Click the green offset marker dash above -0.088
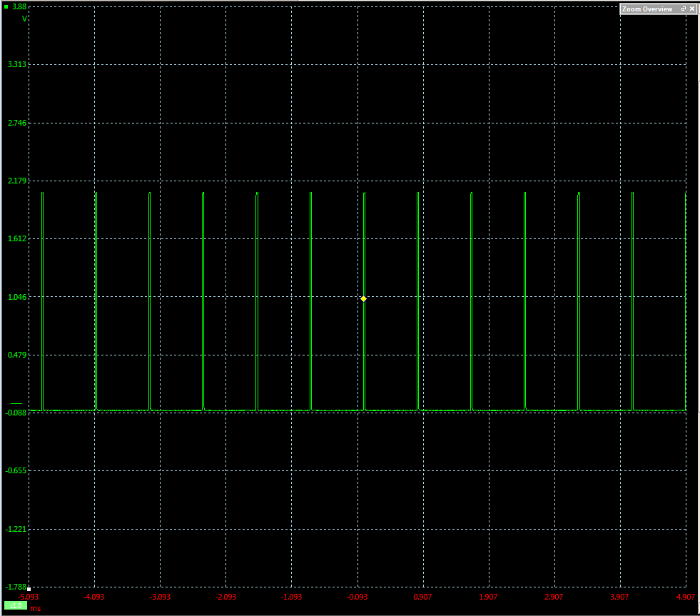 [x=16, y=403]
